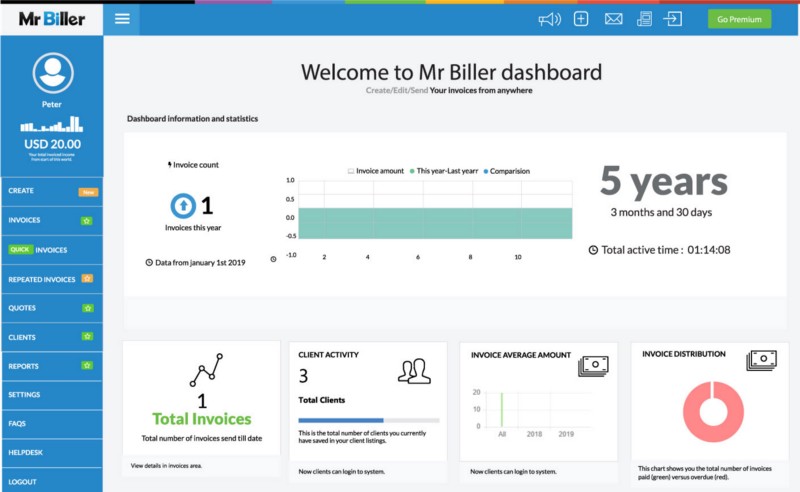
Task: Click the green bar in average amount chart
Action: [x=502, y=409]
